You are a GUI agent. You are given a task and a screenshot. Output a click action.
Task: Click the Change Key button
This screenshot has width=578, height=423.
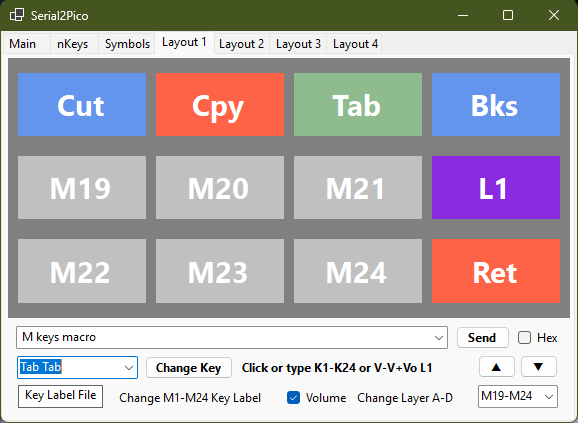tap(189, 368)
